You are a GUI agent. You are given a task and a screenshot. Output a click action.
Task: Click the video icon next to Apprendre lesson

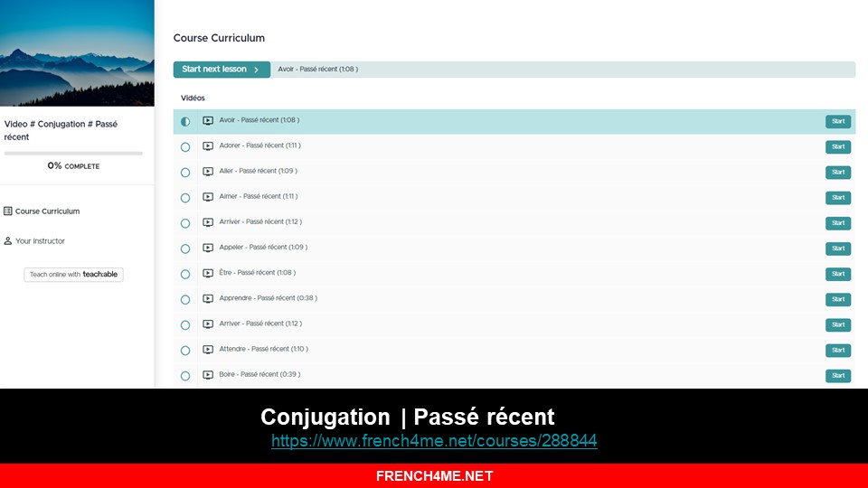(208, 299)
